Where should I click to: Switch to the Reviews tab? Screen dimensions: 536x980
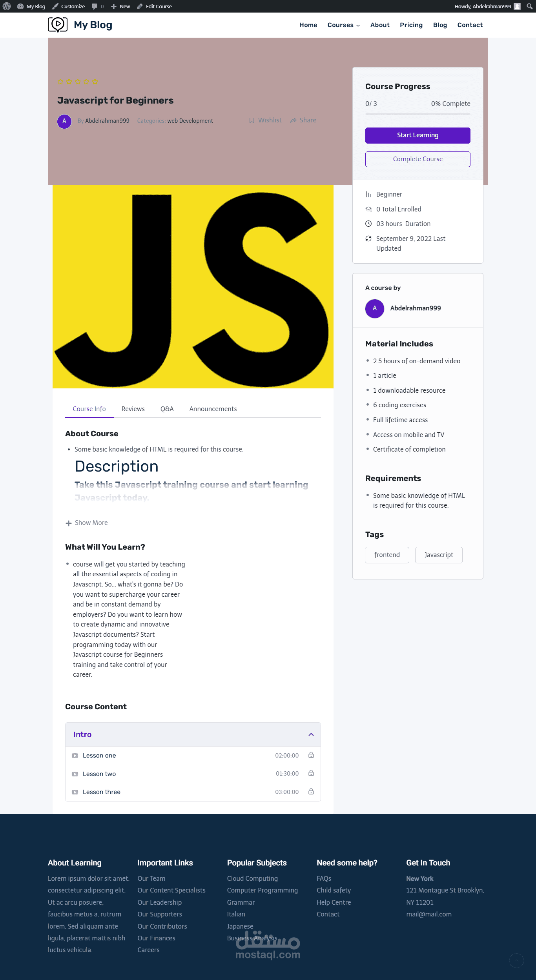tap(133, 409)
